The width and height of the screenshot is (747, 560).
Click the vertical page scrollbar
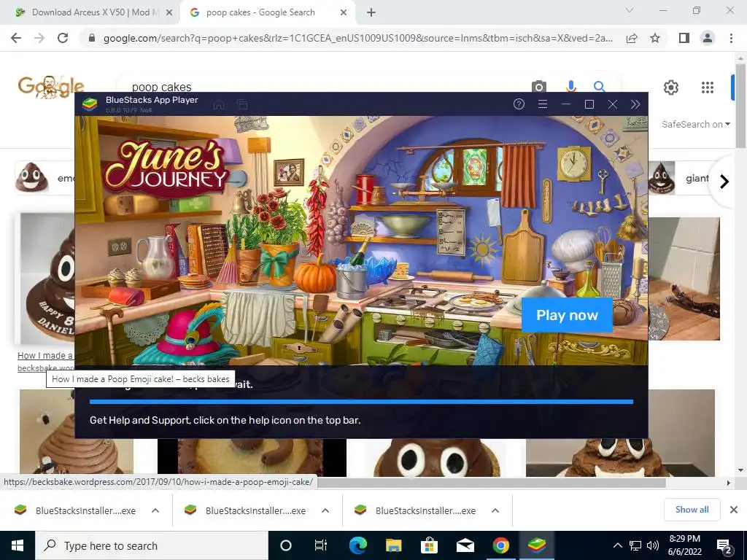[x=740, y=105]
